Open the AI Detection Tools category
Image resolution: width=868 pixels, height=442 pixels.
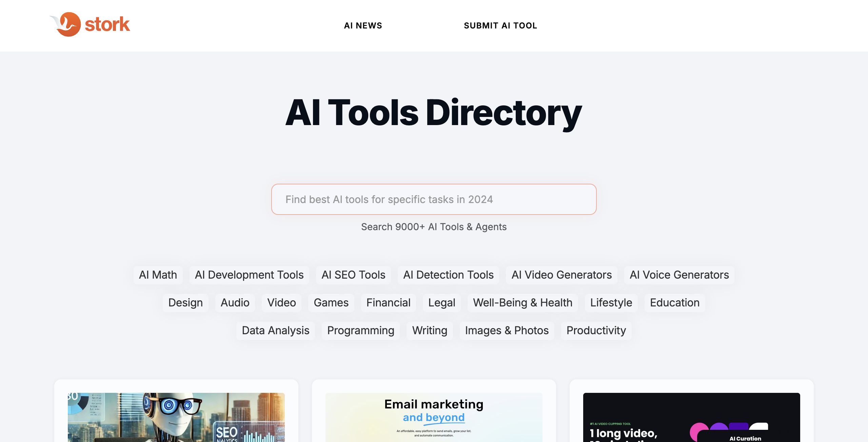[x=448, y=275]
